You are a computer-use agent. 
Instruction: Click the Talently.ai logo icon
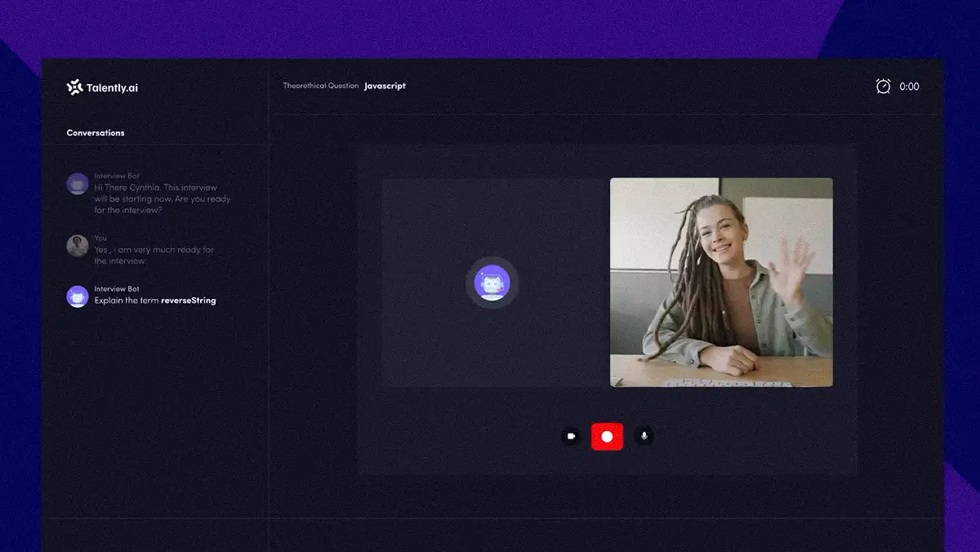coord(74,87)
